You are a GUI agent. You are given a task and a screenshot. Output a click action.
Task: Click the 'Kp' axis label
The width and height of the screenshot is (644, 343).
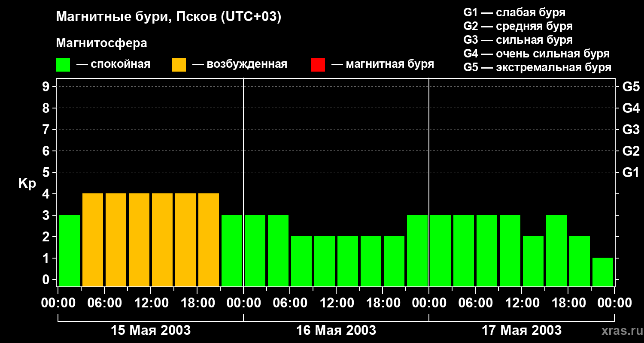point(27,184)
